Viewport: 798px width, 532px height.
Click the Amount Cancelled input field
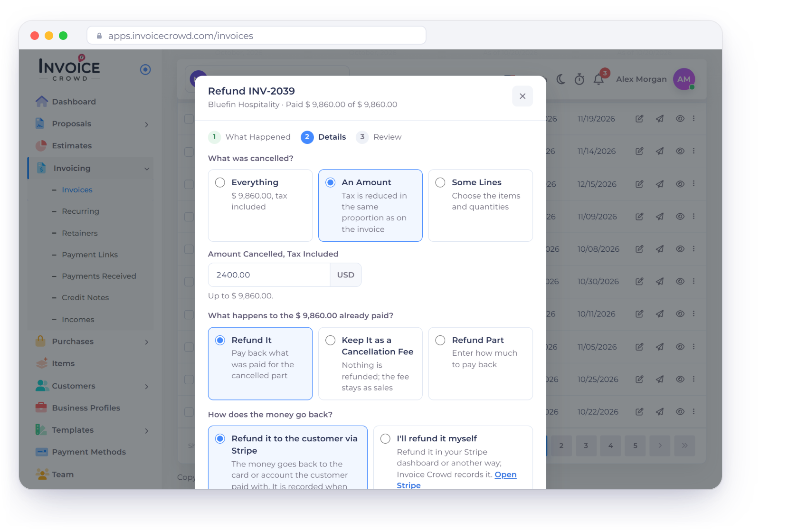tap(269, 275)
